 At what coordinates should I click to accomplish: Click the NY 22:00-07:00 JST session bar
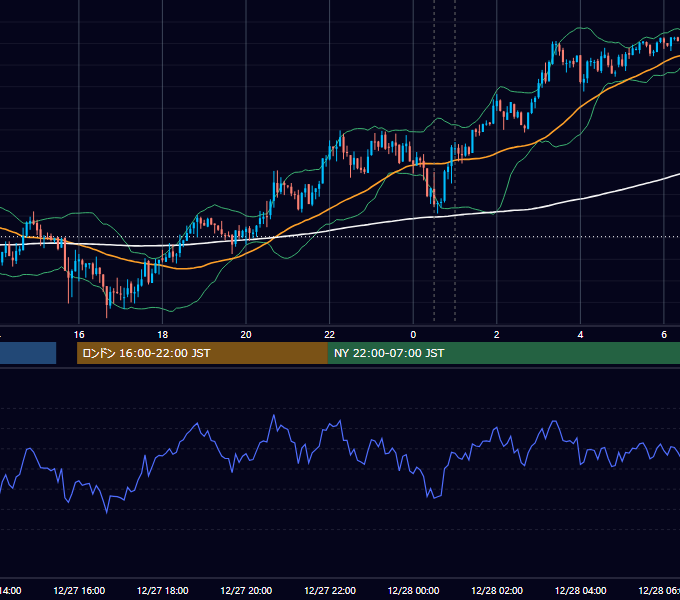[503, 353]
